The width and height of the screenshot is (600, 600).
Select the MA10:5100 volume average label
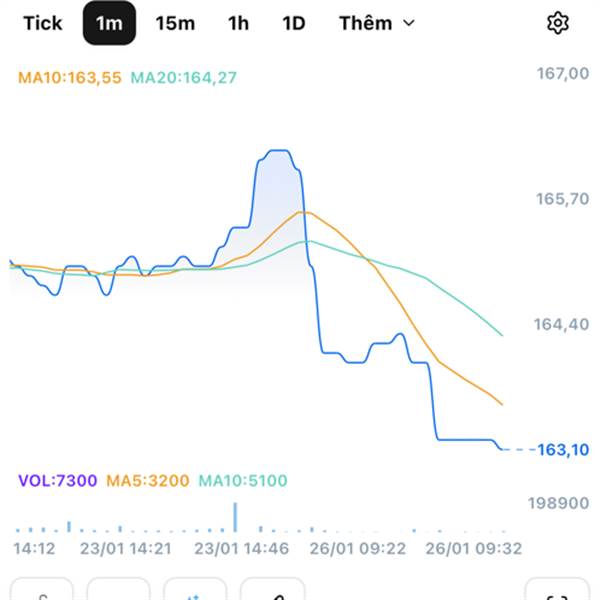(x=243, y=481)
